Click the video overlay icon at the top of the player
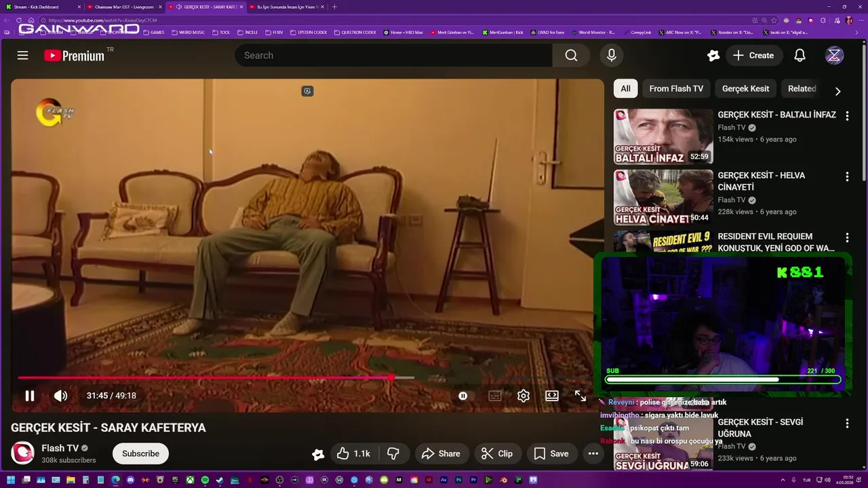Viewport: 868px width, 488px height. click(x=307, y=91)
